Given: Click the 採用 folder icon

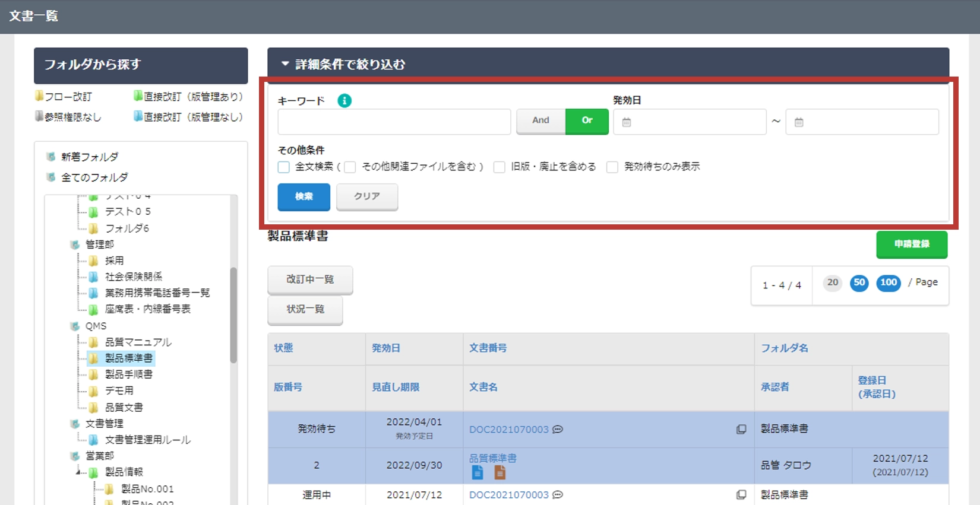Looking at the screenshot, I should point(94,261).
